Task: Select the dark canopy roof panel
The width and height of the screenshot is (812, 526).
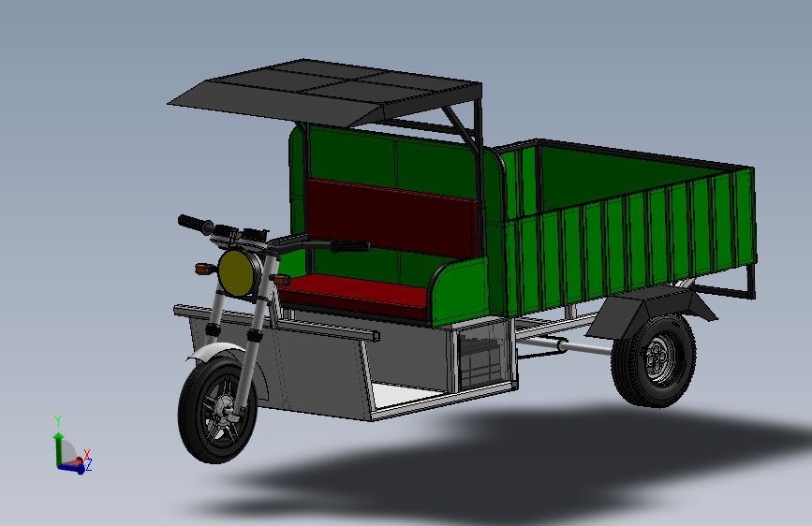Action: tap(325, 92)
